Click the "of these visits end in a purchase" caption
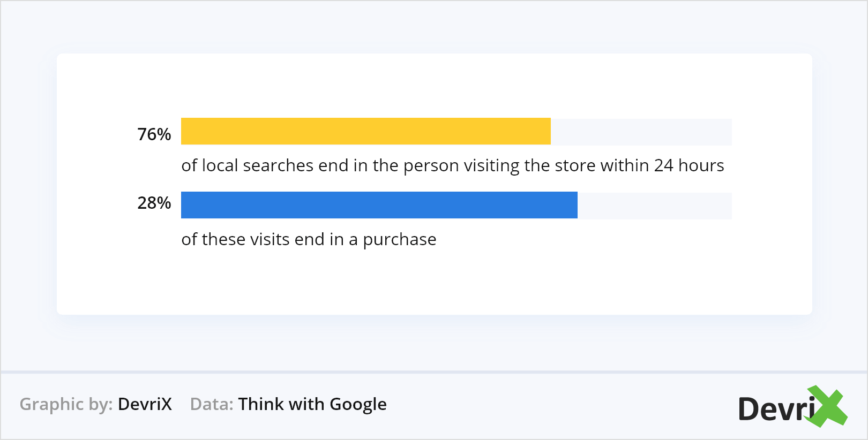This screenshot has width=868, height=440. (x=309, y=239)
